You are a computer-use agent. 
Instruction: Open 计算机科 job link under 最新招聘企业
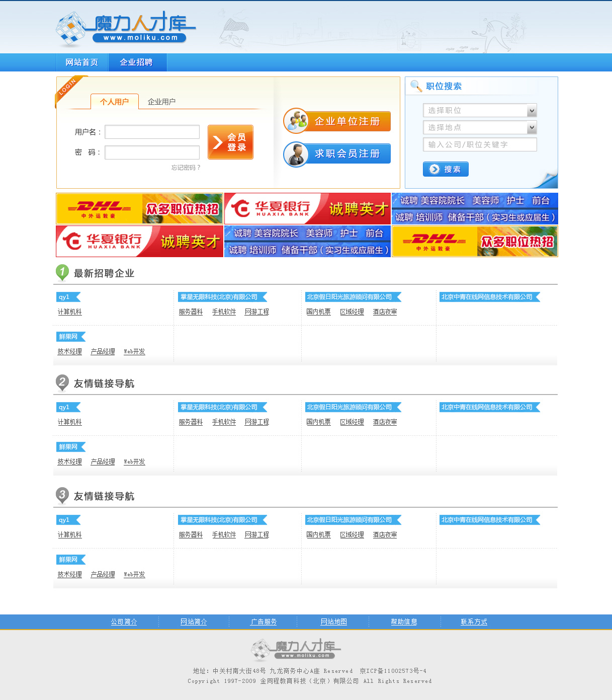coord(70,312)
